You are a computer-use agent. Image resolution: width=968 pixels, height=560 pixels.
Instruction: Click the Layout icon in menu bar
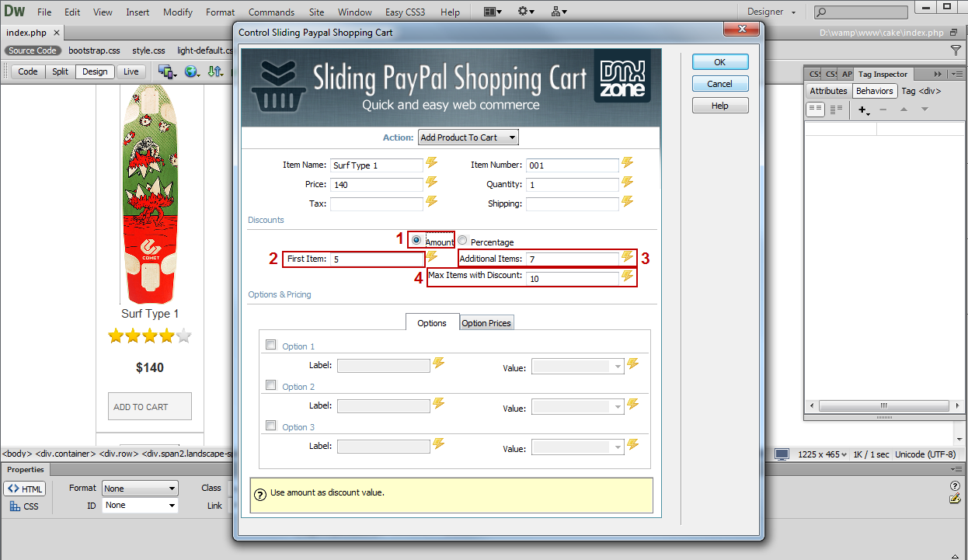coord(493,12)
